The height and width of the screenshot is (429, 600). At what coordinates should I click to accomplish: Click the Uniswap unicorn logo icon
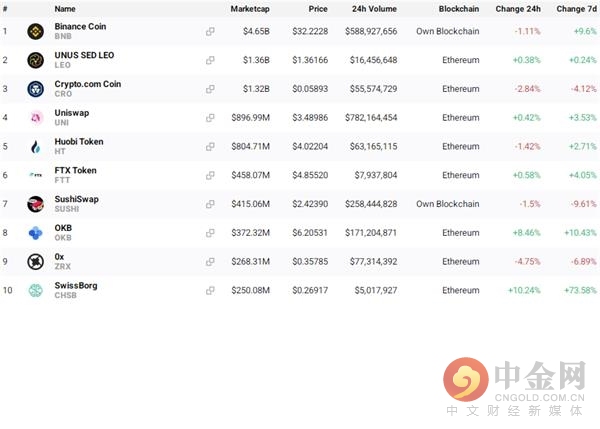pos(36,117)
